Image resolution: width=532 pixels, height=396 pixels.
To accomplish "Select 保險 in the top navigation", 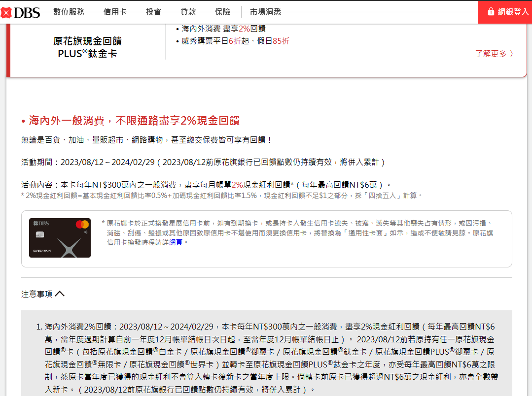I will [x=222, y=12].
